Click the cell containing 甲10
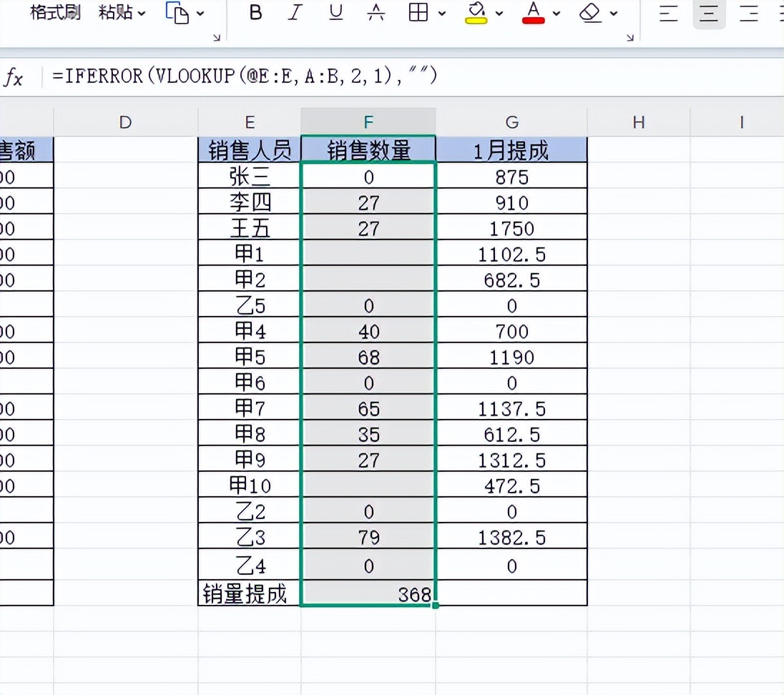The width and height of the screenshot is (784, 695). coord(250,485)
